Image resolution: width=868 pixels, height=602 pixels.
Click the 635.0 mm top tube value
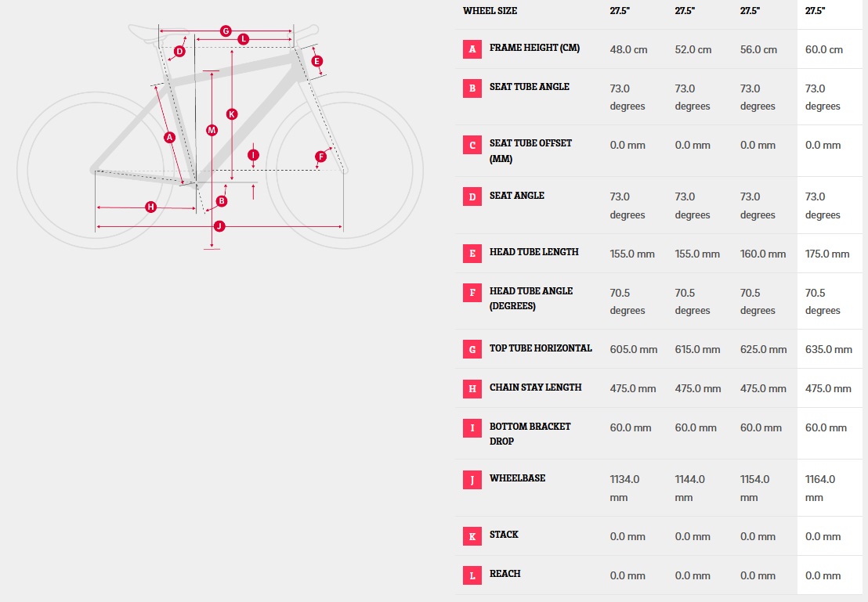[x=829, y=349]
